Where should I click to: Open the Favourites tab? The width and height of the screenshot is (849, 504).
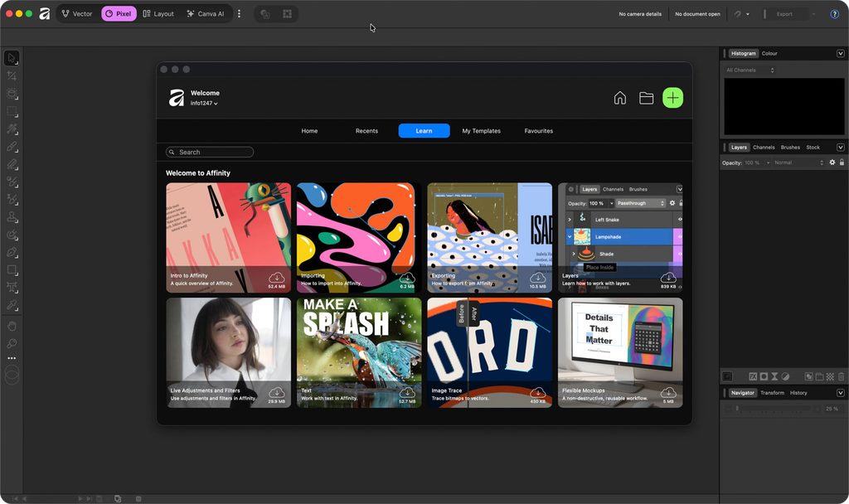click(x=539, y=131)
